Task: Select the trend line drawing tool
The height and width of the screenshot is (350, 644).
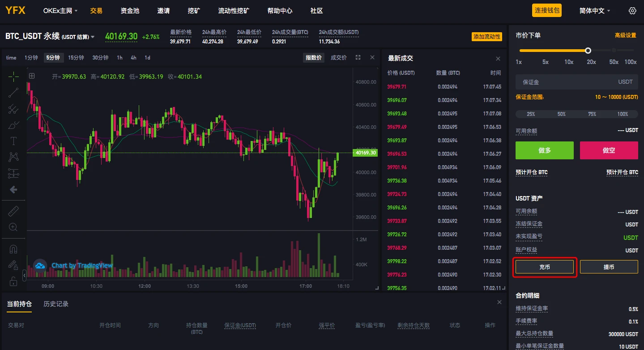Action: 13,93
